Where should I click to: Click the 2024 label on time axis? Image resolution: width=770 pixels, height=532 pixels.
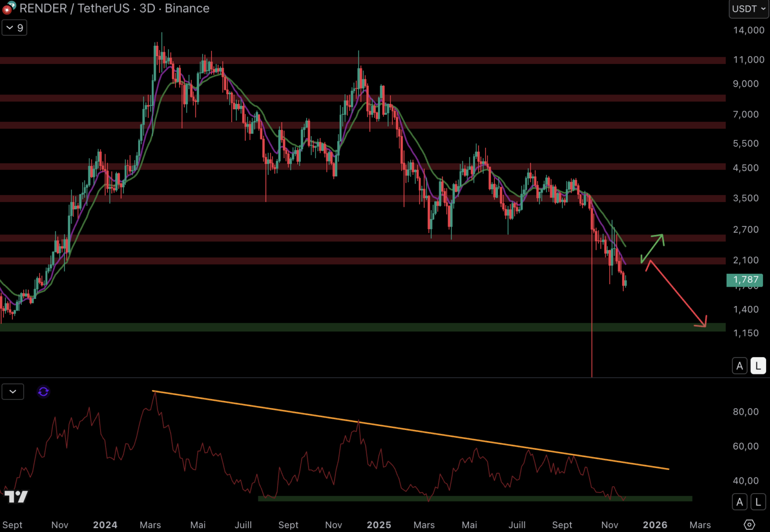click(105, 525)
